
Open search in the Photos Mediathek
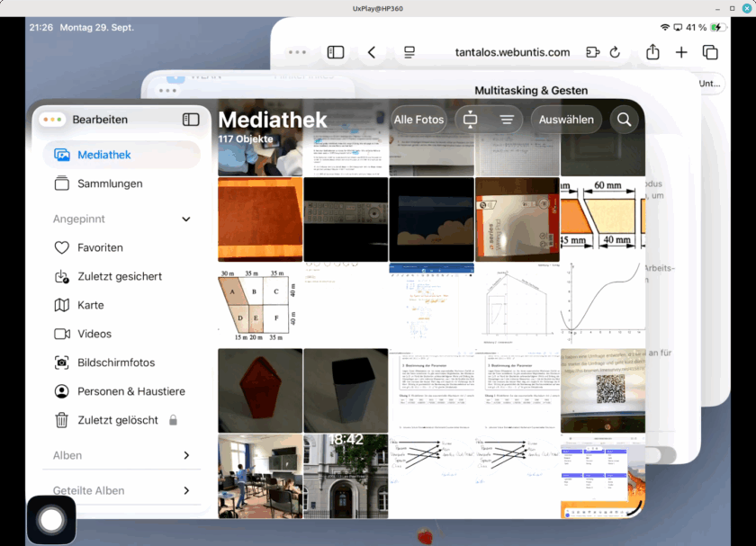[x=624, y=120]
